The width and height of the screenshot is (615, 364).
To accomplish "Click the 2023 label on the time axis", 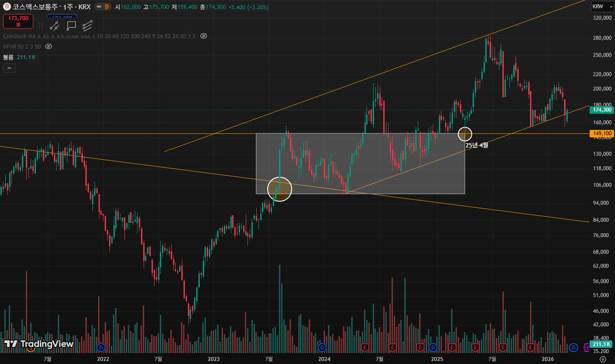I will point(214,359).
